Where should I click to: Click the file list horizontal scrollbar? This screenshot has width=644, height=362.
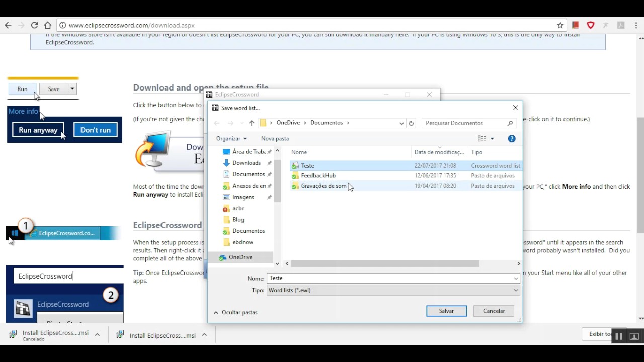385,263
